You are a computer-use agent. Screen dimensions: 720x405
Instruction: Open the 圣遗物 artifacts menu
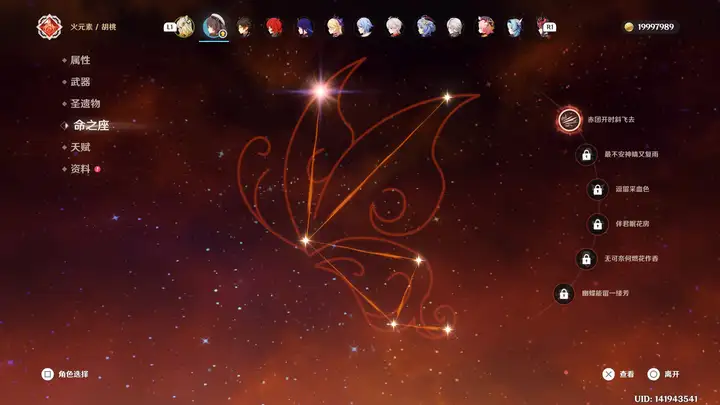pos(85,103)
